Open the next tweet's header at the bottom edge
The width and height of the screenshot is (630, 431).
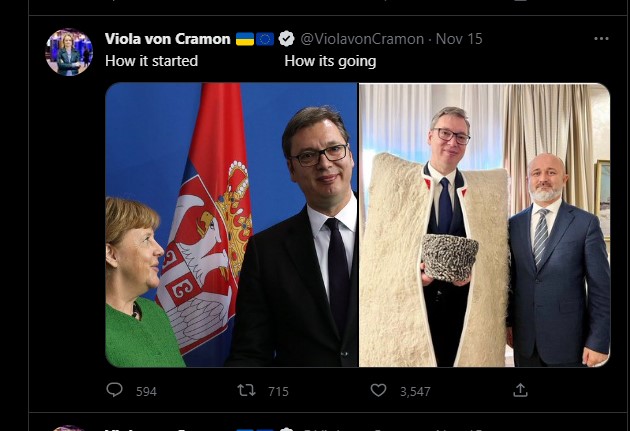[x=300, y=426]
